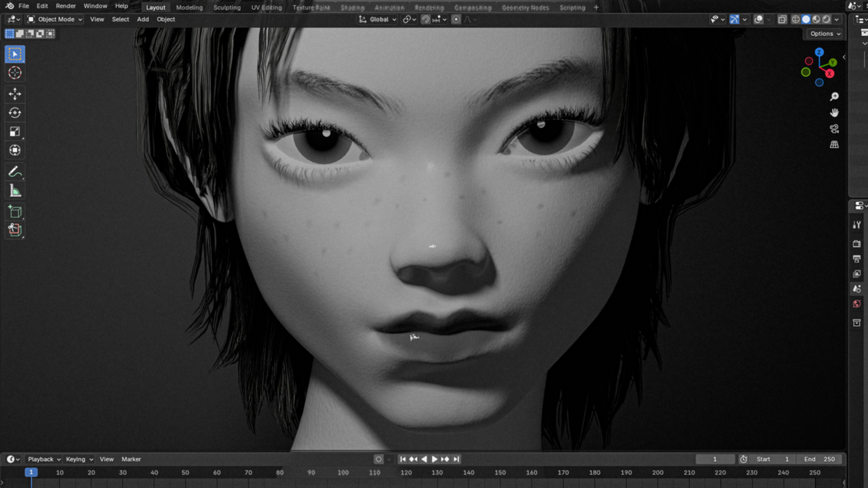868x488 pixels.
Task: Open the Render menu
Action: [x=66, y=6]
